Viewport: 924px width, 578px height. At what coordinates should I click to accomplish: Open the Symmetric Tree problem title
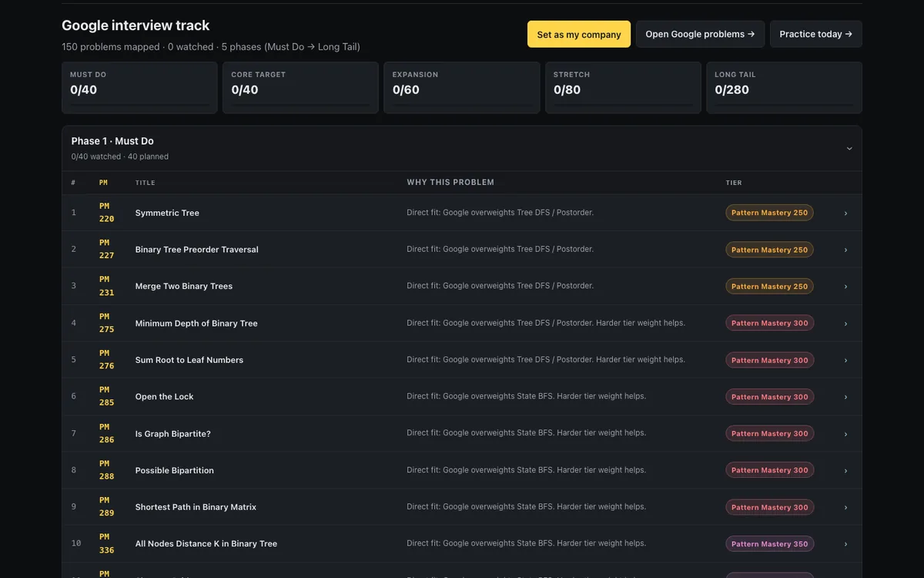click(x=167, y=213)
